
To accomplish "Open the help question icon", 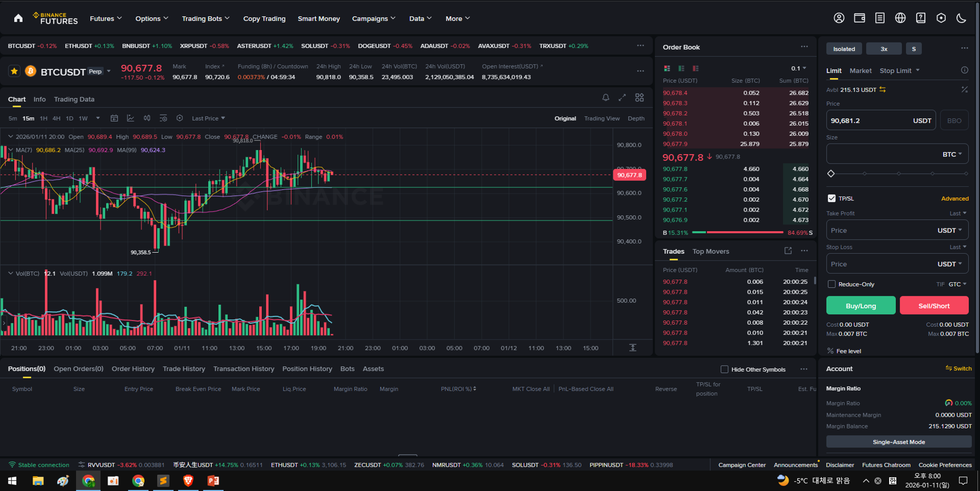I will coord(921,18).
